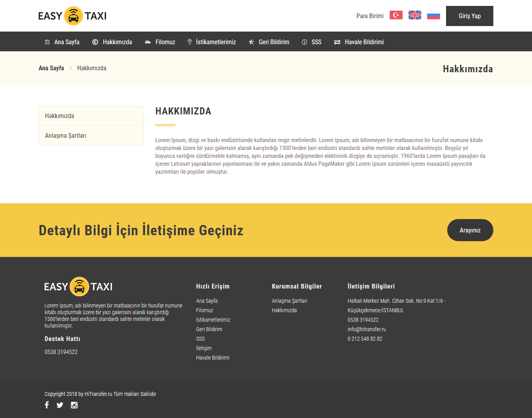
Task: Select the Turkish flag currency option
Action: coord(396,15)
